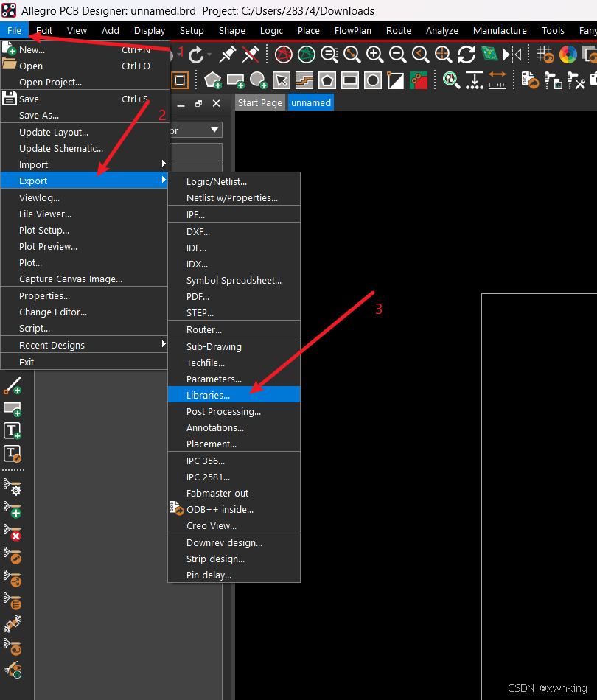Switch to the unnamed design tab
The height and width of the screenshot is (700, 597).
[x=311, y=102]
